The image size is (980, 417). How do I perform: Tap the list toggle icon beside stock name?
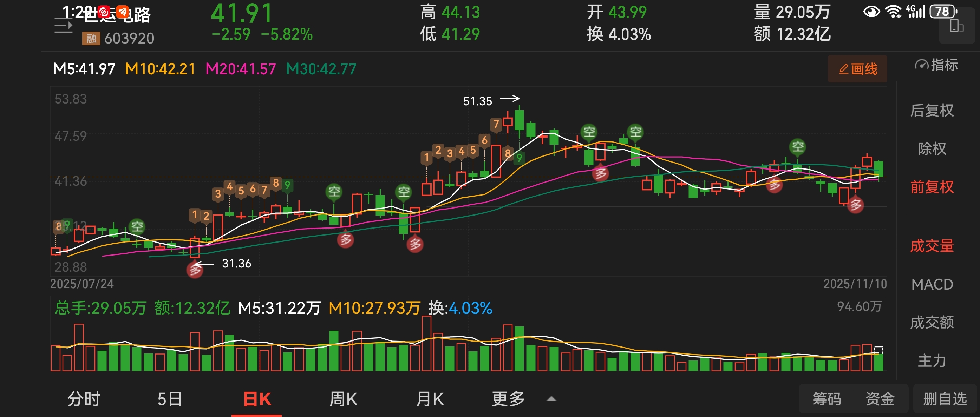point(63,26)
